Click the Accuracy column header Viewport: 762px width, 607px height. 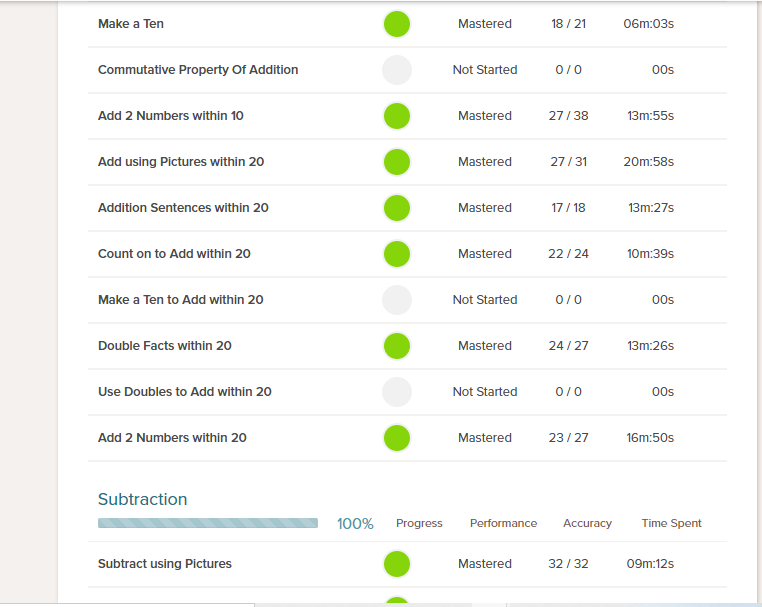click(x=587, y=523)
